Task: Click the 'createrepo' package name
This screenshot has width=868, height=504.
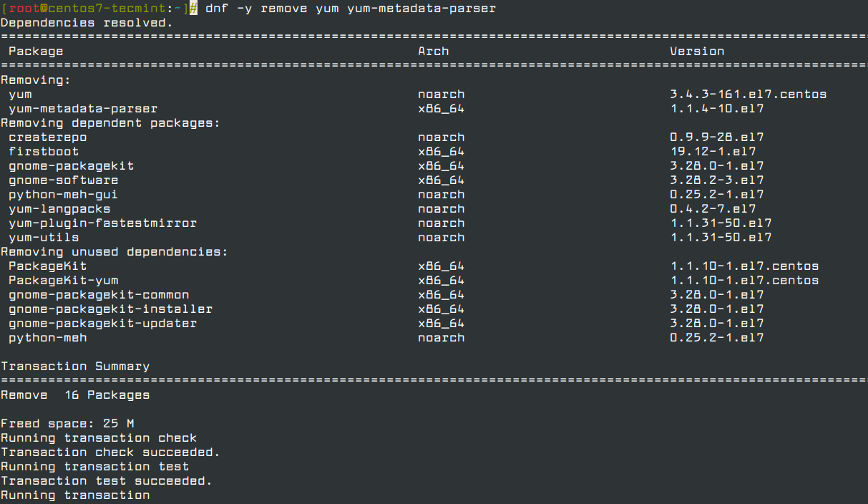Action: (47, 137)
